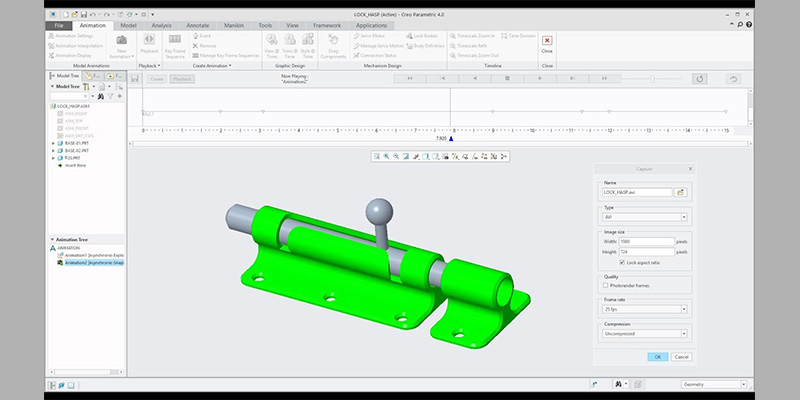Open the Playback group dropdown

coord(149,66)
